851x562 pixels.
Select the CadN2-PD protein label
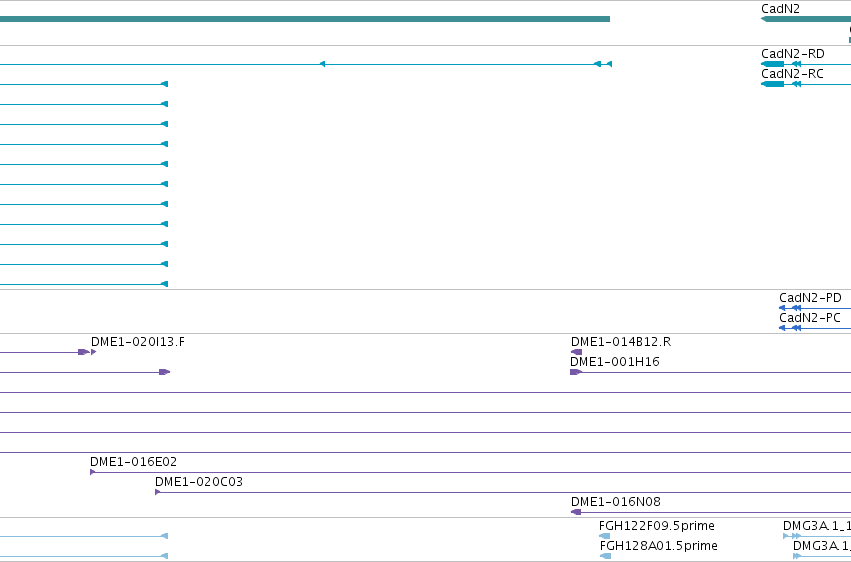pyautogui.click(x=810, y=298)
